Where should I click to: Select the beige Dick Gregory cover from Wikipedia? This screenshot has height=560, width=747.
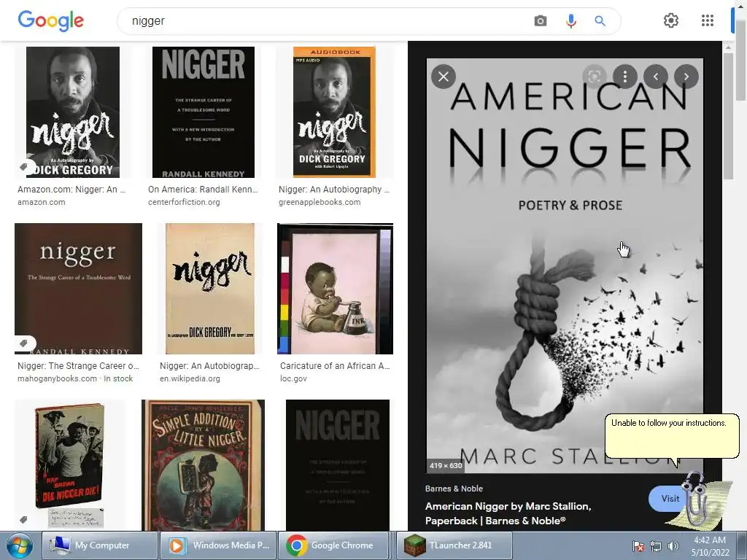pos(209,289)
